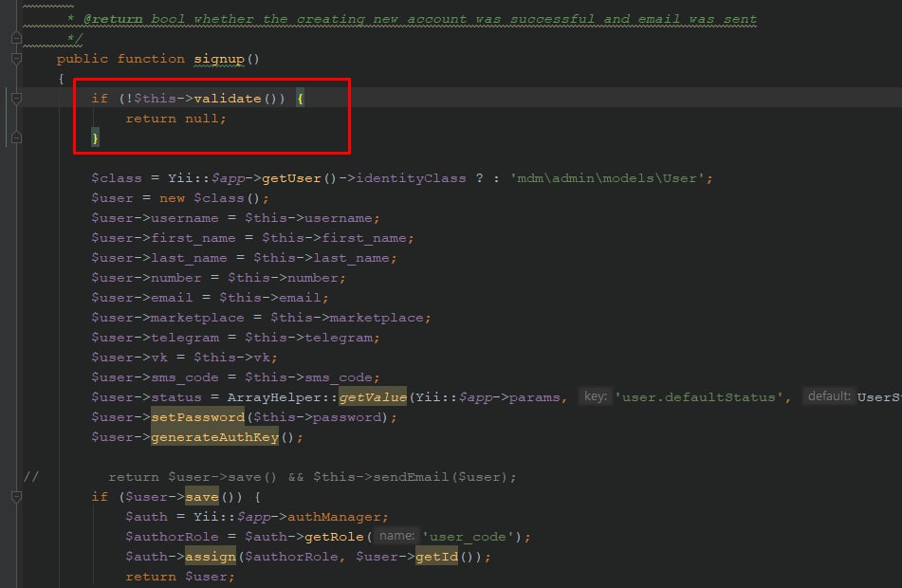Click $this->first_name value

(x=334, y=238)
